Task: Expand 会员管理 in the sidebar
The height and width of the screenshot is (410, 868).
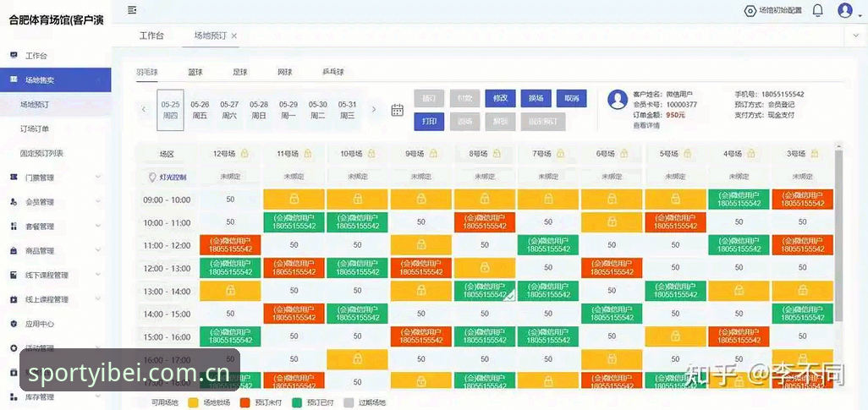Action: pos(55,201)
